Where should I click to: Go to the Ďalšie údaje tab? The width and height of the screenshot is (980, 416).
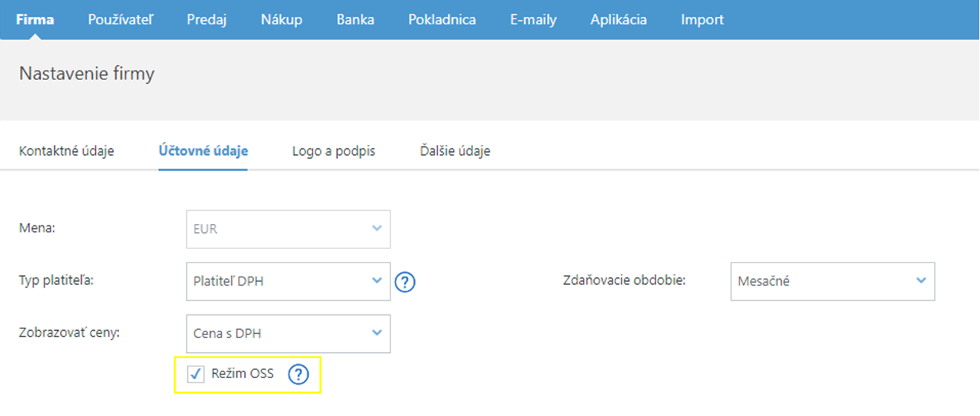[454, 151]
